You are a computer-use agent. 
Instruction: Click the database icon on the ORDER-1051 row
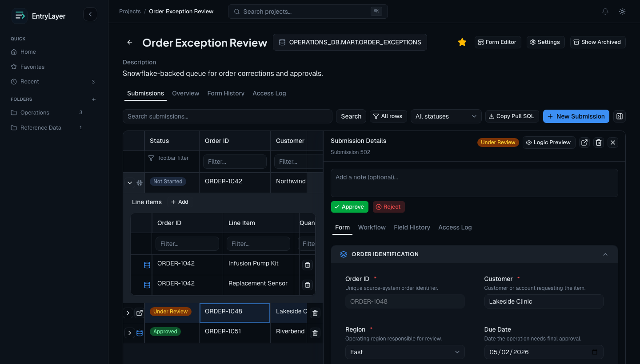pyautogui.click(x=140, y=333)
